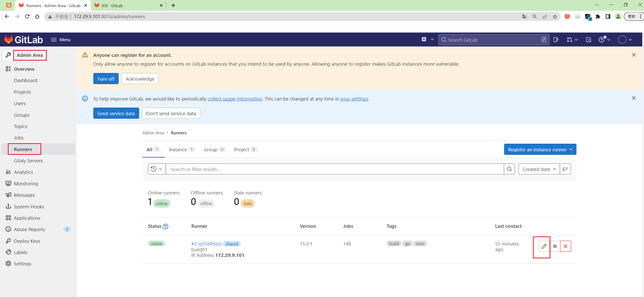Image resolution: width=644 pixels, height=297 pixels.
Task: Open Dashboard in sidebar
Action: click(x=26, y=80)
